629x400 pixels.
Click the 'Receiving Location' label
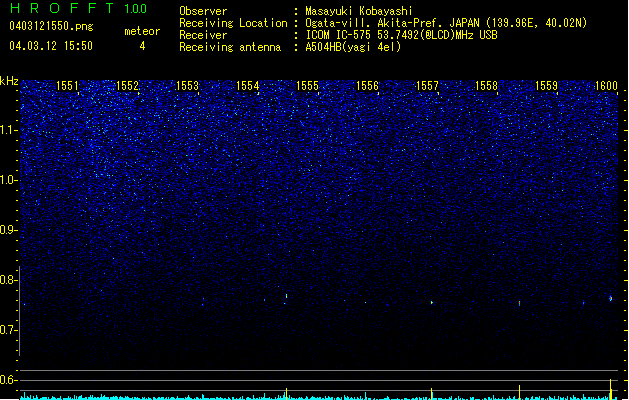tap(233, 23)
